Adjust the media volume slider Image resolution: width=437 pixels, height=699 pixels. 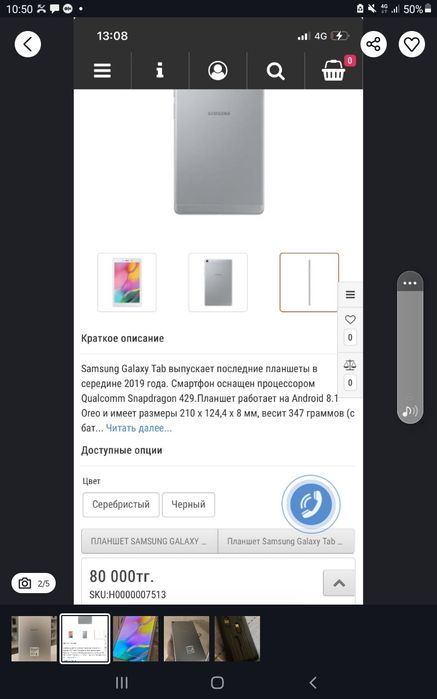click(410, 348)
